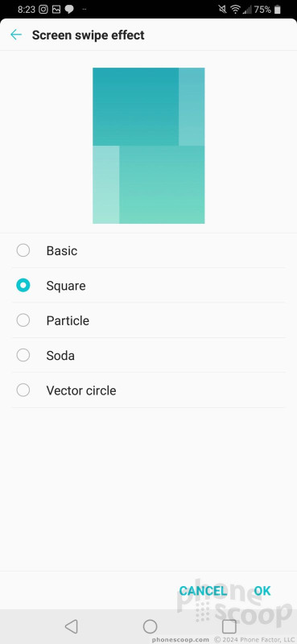Viewport: 297px width, 644px height.
Task: Choose the Vector circle effect option
Action: (x=148, y=390)
